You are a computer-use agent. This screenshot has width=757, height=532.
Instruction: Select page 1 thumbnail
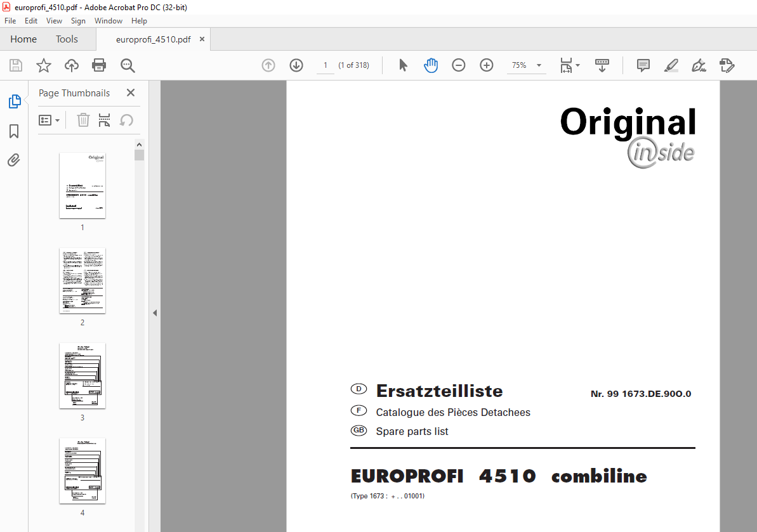(x=82, y=186)
